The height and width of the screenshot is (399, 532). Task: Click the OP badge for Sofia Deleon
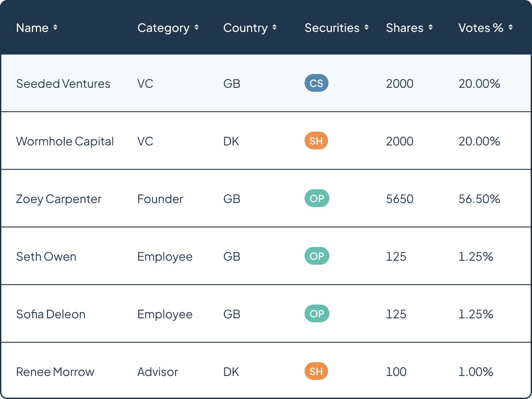[x=317, y=314]
